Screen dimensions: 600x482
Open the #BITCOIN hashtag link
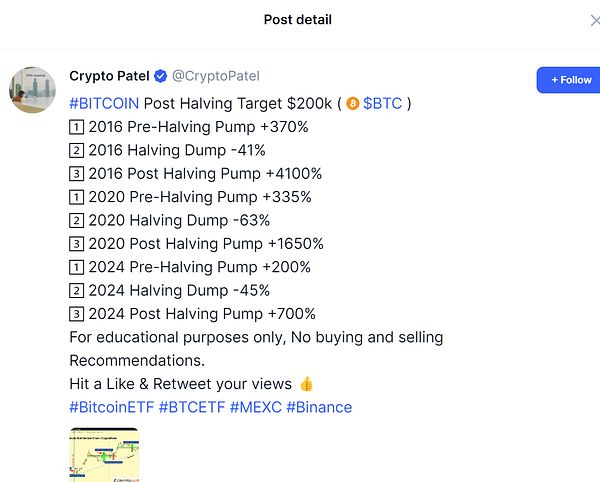(x=104, y=103)
